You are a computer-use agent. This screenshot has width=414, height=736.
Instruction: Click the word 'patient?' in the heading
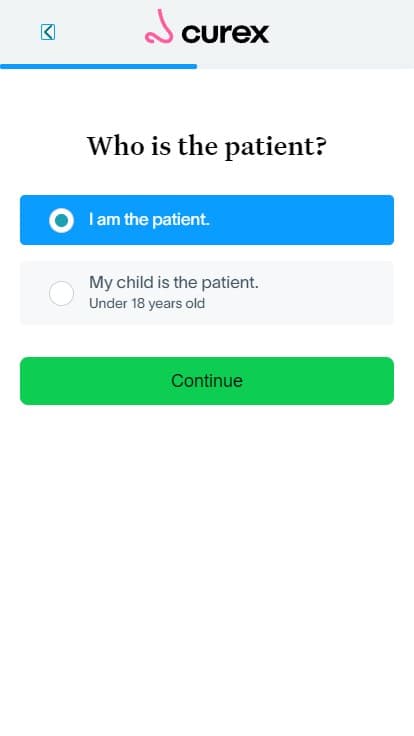276,147
